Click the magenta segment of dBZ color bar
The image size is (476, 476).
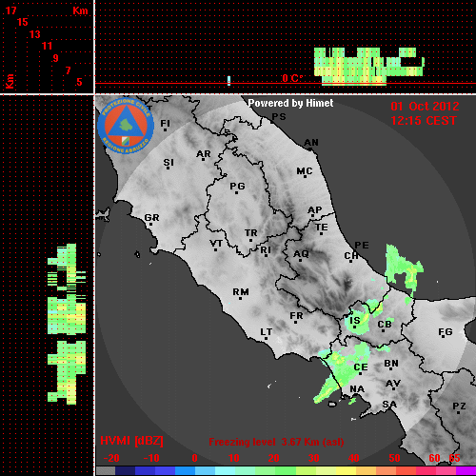pyautogui.click(x=466, y=470)
